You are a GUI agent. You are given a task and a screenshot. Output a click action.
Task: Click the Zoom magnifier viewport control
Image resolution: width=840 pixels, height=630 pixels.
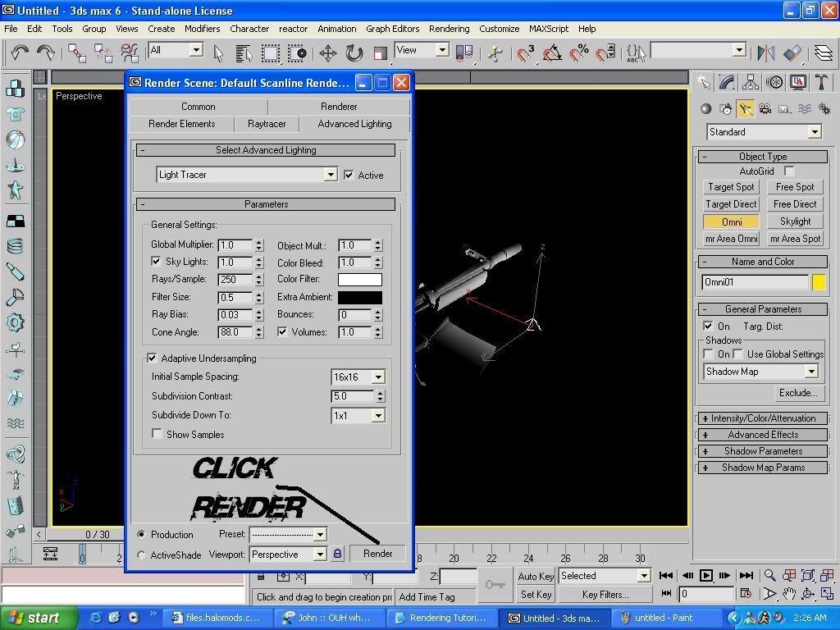(x=769, y=575)
